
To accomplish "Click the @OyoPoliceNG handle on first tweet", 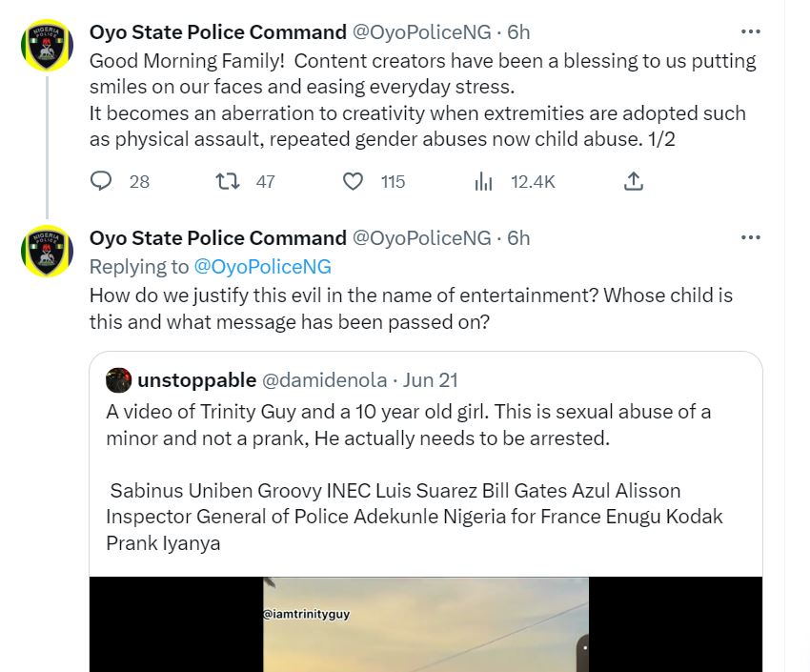I will tap(422, 32).
